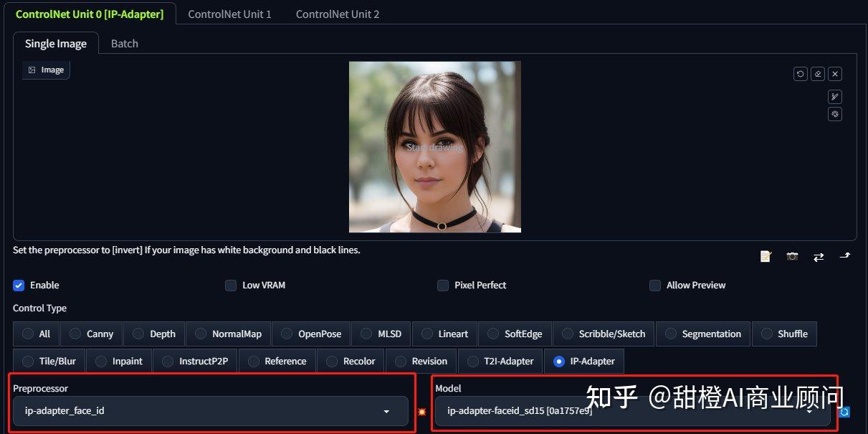Switch to the ControlNet Unit 1 tab

click(x=229, y=14)
